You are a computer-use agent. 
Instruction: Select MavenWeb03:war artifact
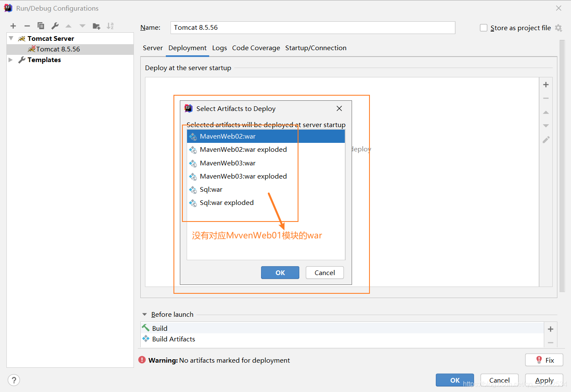(266, 163)
